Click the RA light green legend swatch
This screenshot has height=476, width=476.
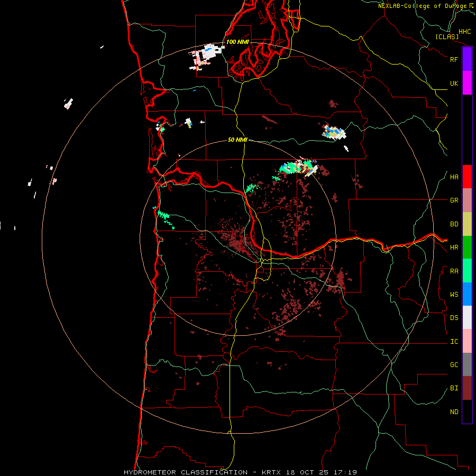pos(467,271)
